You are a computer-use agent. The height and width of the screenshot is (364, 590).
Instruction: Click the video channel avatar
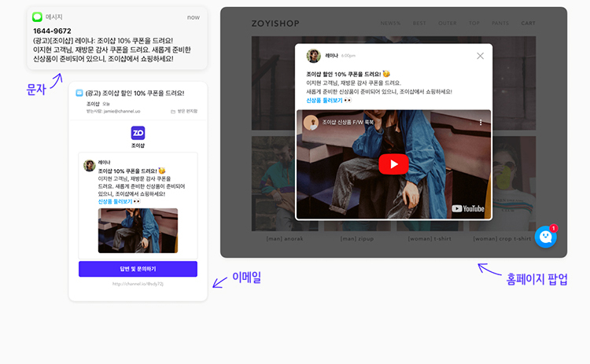click(x=312, y=123)
